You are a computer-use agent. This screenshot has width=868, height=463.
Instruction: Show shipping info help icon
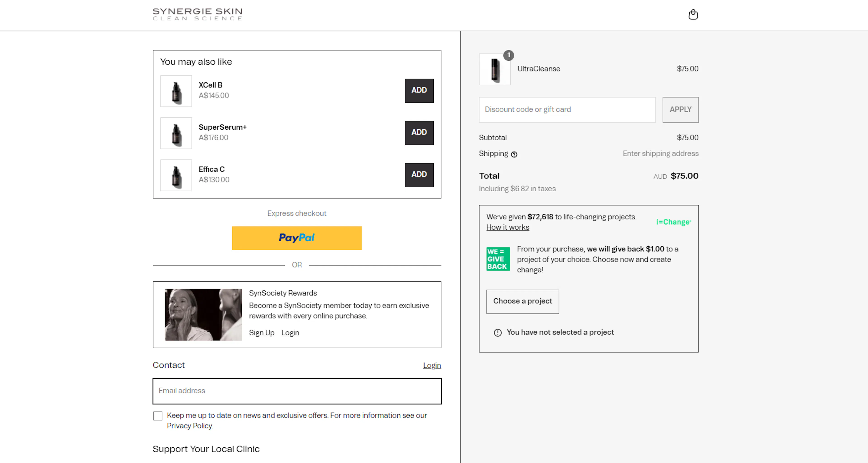(x=514, y=154)
